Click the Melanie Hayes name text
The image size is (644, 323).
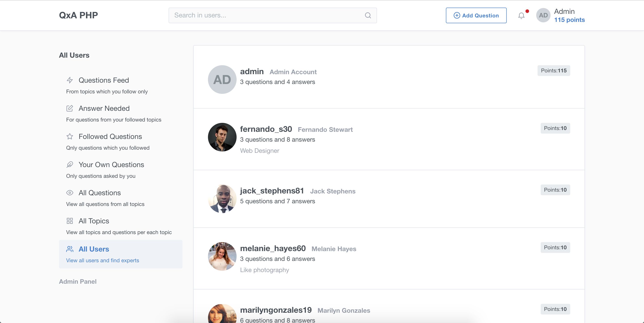[334, 249]
